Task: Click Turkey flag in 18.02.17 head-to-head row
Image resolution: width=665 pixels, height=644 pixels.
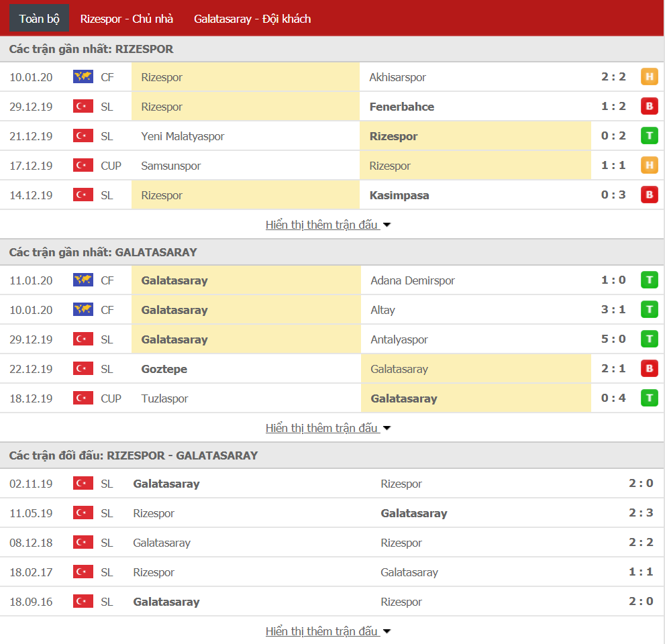Action: 83,572
